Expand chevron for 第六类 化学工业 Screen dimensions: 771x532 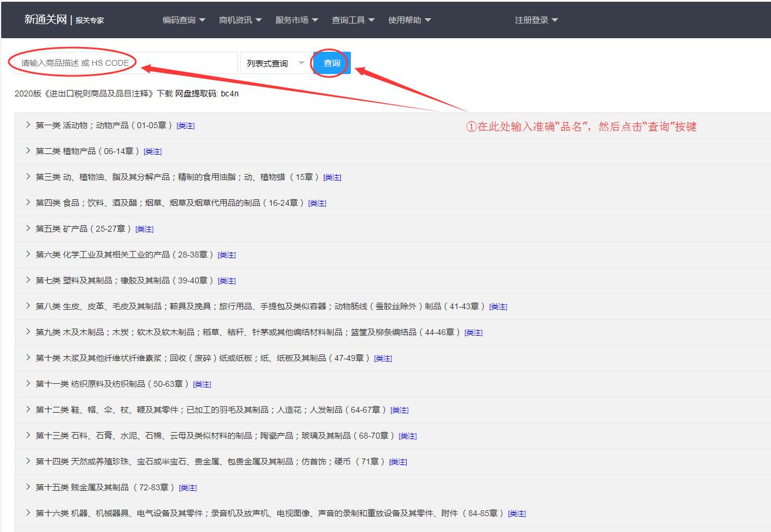pos(28,254)
